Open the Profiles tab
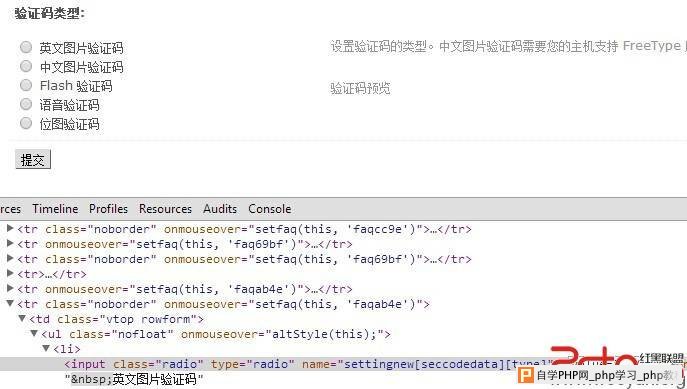The height and width of the screenshot is (389, 687). 108,209
